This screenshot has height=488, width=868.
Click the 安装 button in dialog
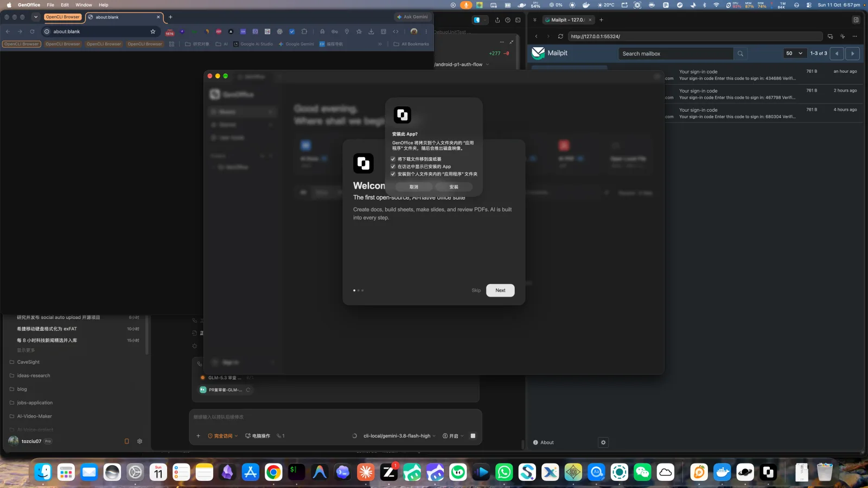pos(454,187)
